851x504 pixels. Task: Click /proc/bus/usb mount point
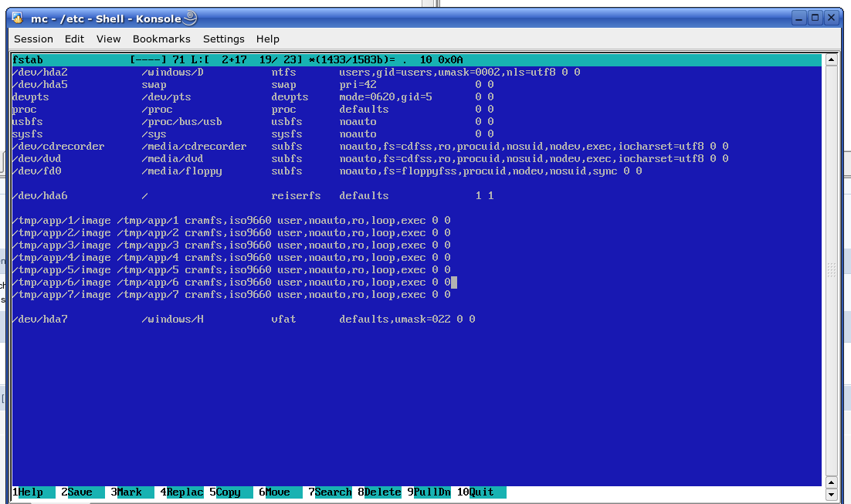click(x=181, y=121)
